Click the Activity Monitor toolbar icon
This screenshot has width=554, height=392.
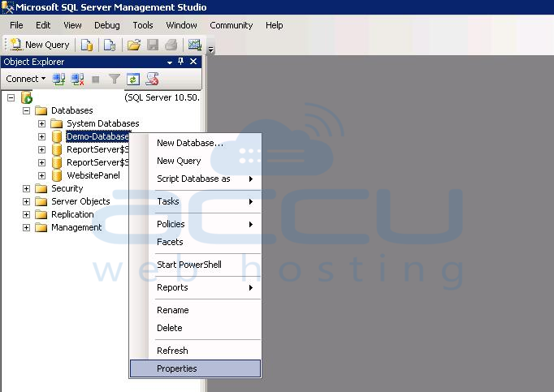coord(195,45)
